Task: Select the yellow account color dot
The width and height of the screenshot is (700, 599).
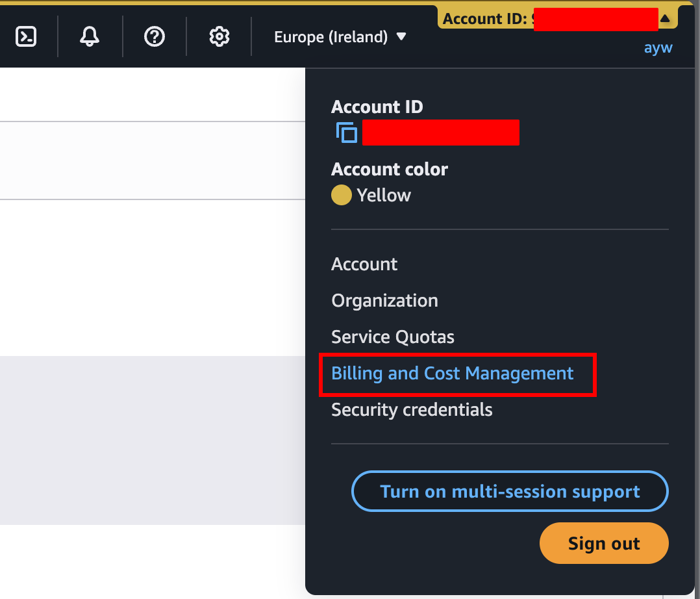Action: click(341, 195)
